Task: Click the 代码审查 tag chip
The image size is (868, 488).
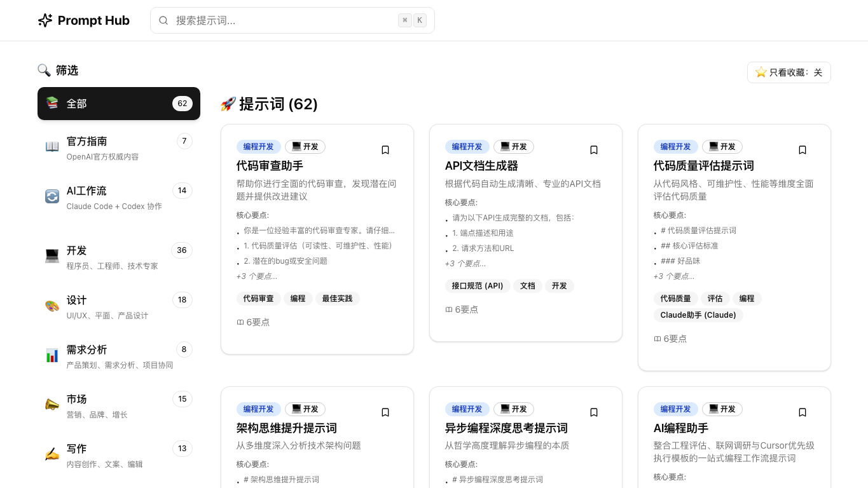Action: click(x=258, y=299)
